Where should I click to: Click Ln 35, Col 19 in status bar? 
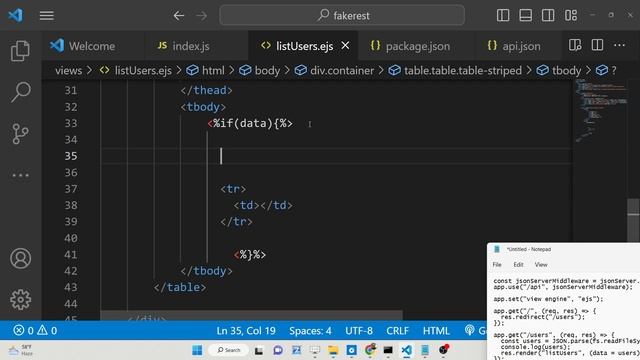pos(246,331)
